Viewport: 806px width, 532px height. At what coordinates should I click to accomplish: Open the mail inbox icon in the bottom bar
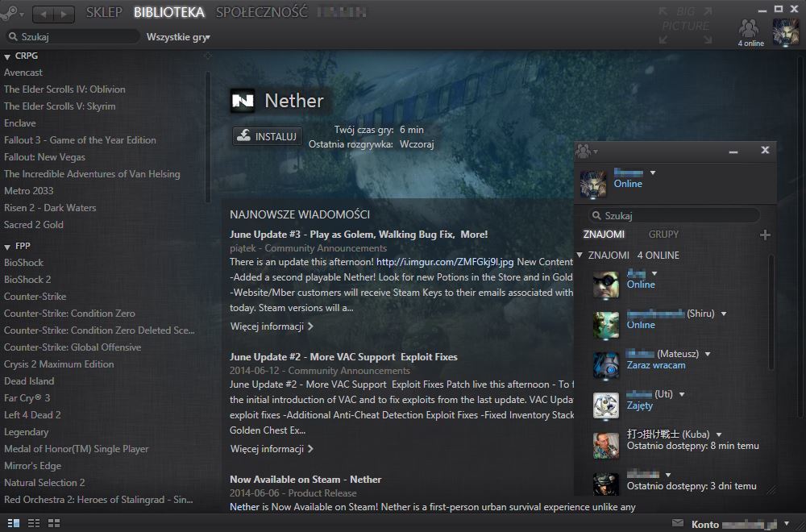pyautogui.click(x=678, y=523)
